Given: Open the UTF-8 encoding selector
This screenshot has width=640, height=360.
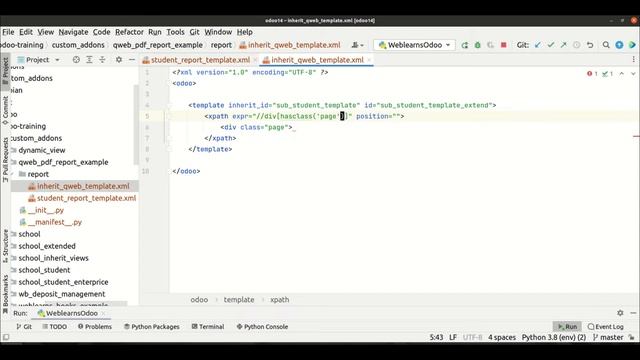Looking at the screenshot, I should pos(472,337).
